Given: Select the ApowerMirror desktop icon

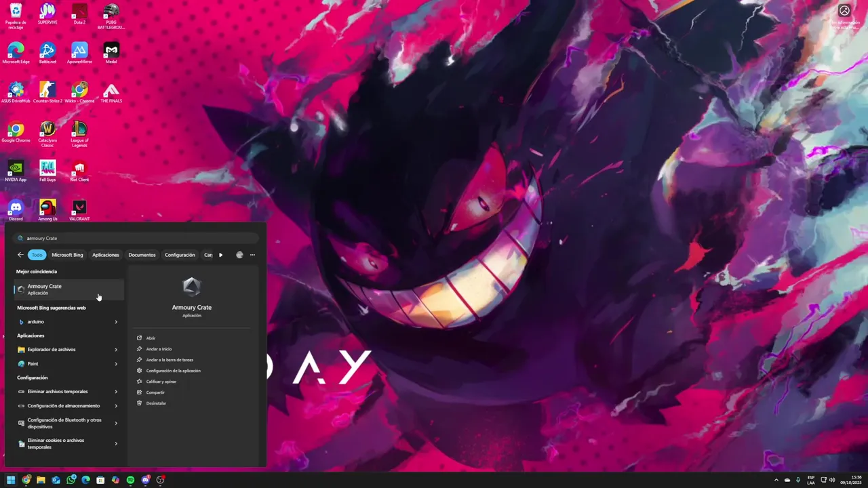Looking at the screenshot, I should pos(79,53).
